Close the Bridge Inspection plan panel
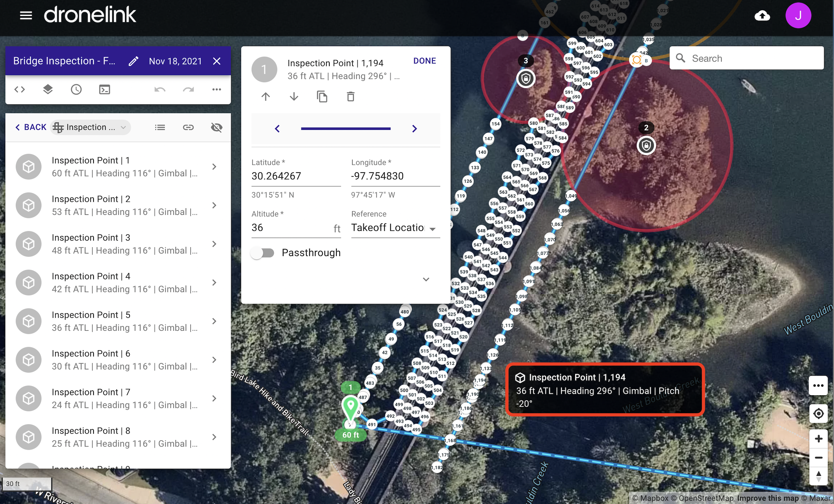 point(217,61)
